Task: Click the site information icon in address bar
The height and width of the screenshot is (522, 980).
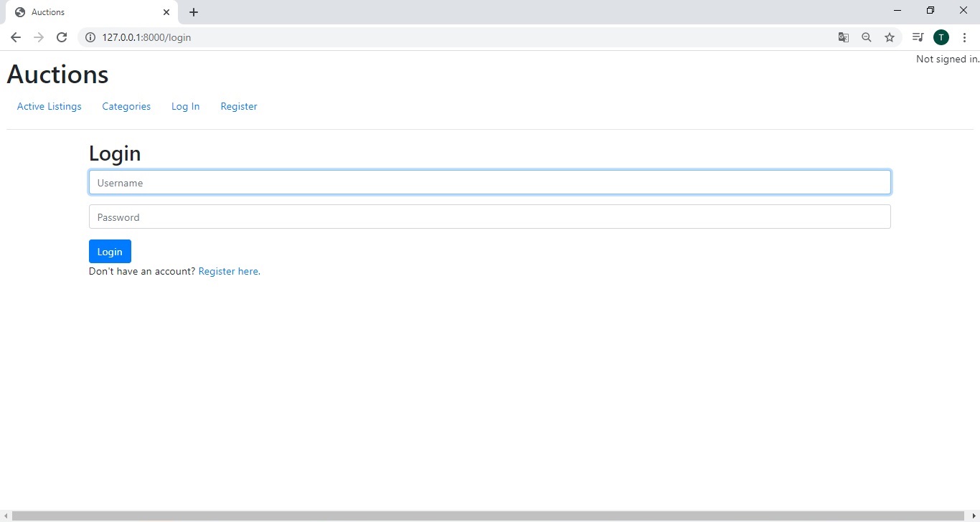Action: coord(90,37)
